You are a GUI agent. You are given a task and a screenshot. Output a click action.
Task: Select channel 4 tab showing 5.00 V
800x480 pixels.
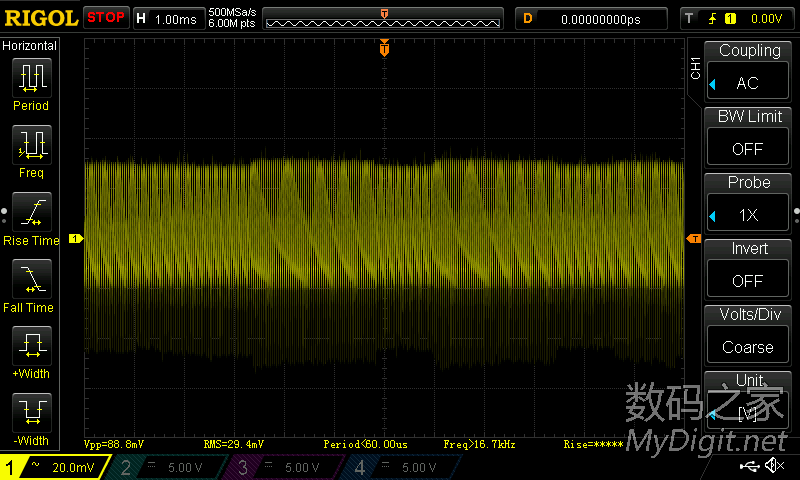[403, 467]
